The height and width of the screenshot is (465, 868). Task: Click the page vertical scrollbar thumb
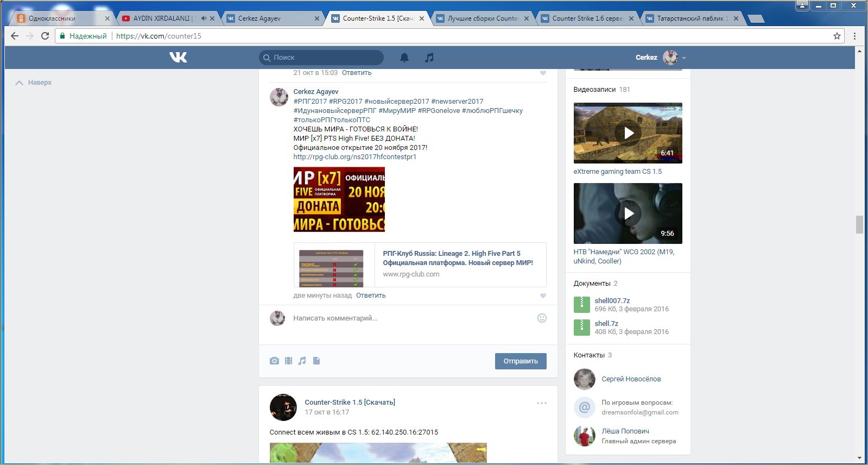tap(859, 224)
